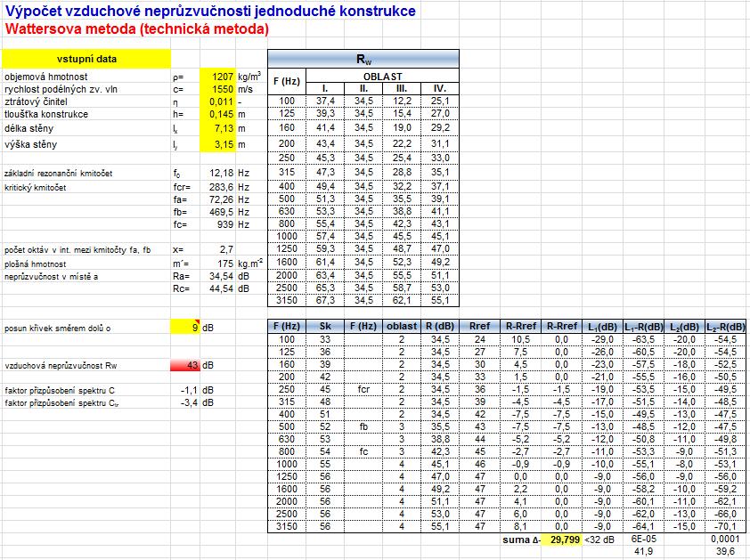Viewport: 750px width, 560px height.
Task: Click the 0,0001 cell below L₂-R column
Action: coord(725,539)
